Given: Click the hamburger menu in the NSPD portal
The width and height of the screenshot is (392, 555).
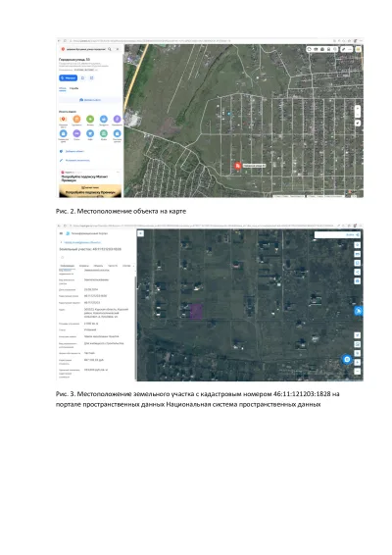Looking at the screenshot, I should tap(61, 233).
